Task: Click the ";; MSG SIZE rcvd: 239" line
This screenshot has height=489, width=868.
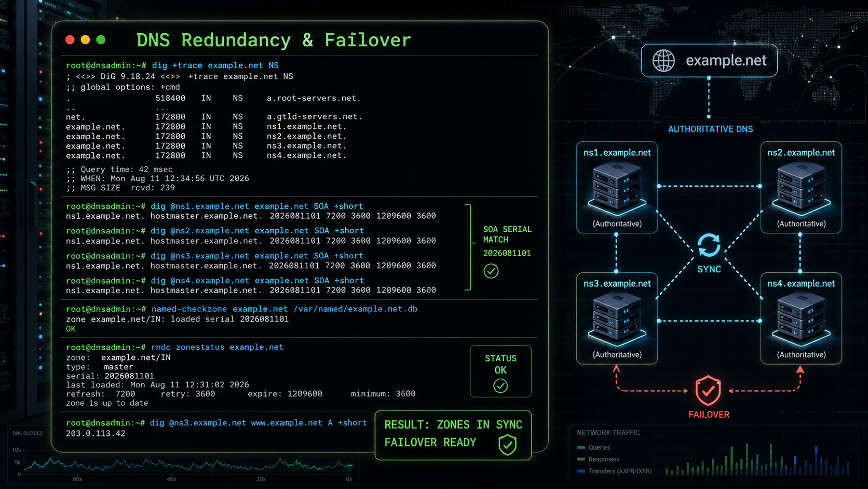Action: click(x=120, y=188)
